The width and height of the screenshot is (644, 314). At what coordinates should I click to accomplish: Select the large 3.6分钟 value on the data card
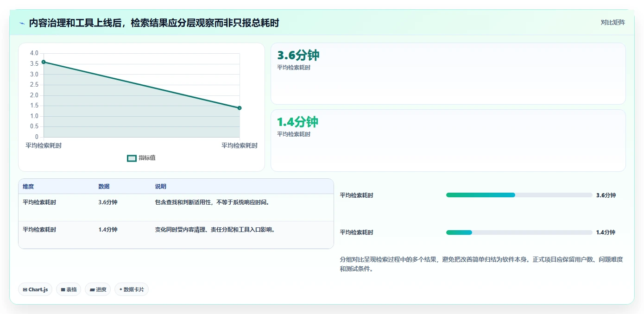pyautogui.click(x=298, y=55)
